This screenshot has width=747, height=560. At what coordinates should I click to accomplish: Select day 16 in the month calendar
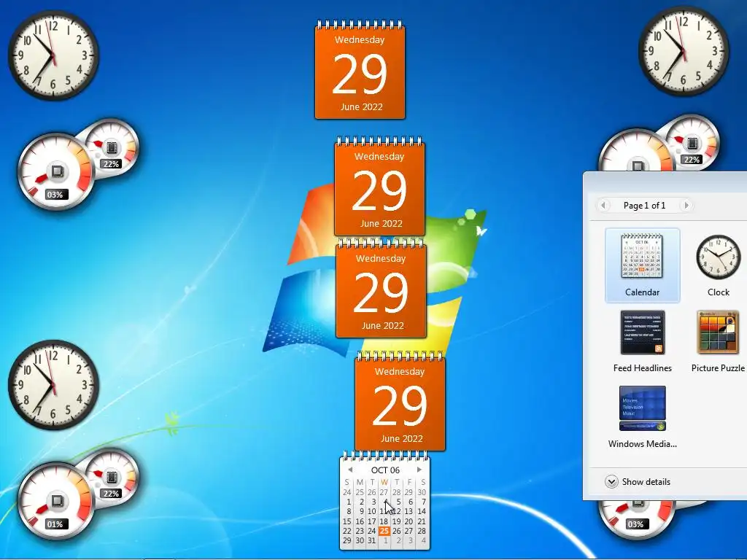360,521
